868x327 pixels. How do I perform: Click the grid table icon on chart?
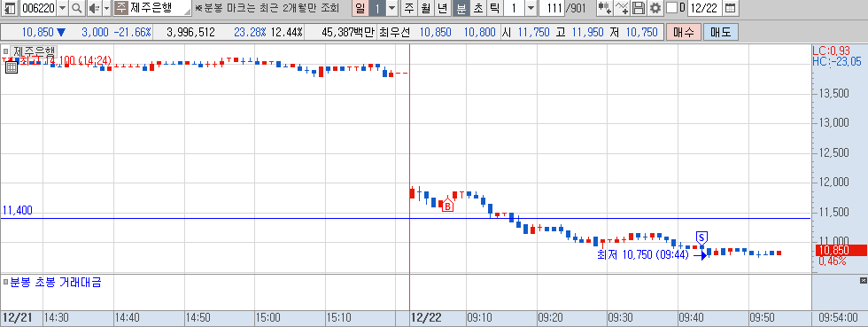(11, 67)
